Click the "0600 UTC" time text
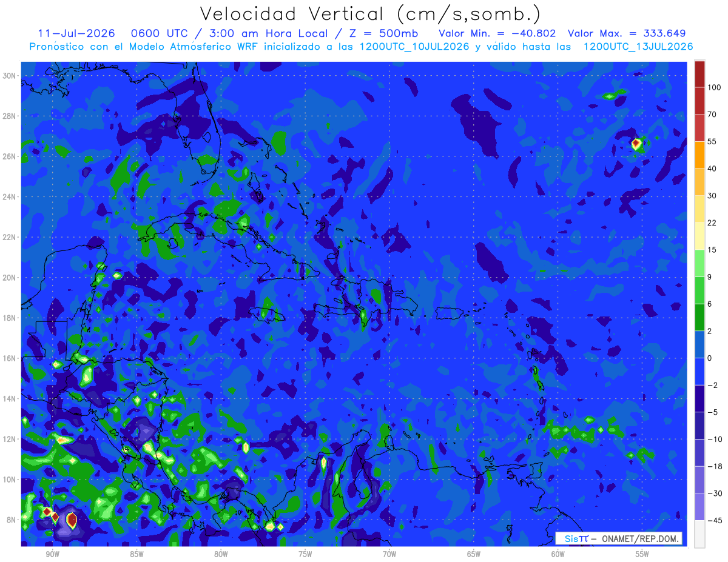Image resolution: width=728 pixels, height=562 pixels. click(x=160, y=33)
